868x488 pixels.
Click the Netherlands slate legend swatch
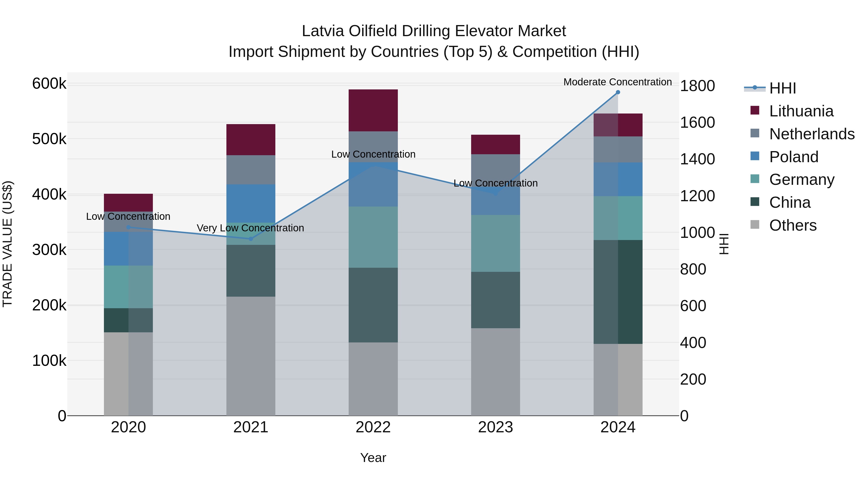[x=755, y=133]
